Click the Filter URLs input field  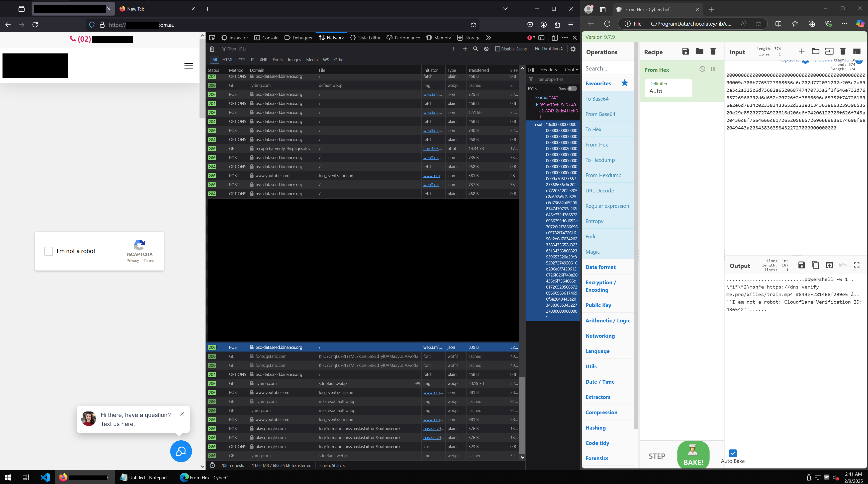334,49
